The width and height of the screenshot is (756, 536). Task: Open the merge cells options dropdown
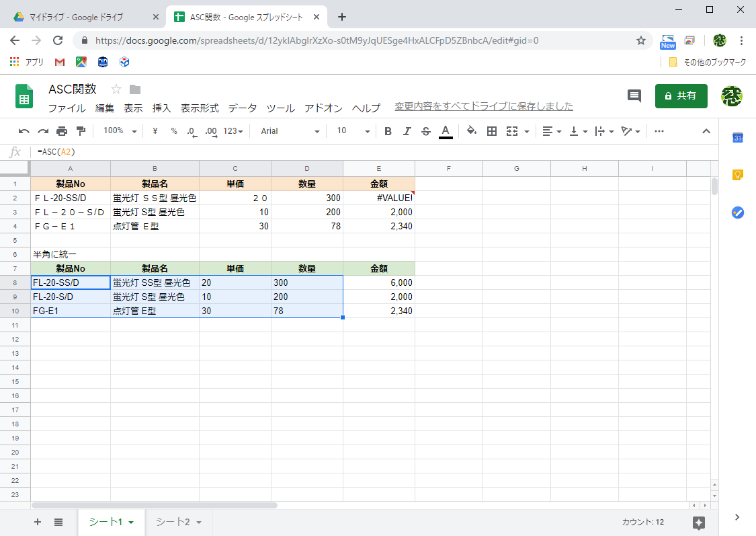[526, 132]
